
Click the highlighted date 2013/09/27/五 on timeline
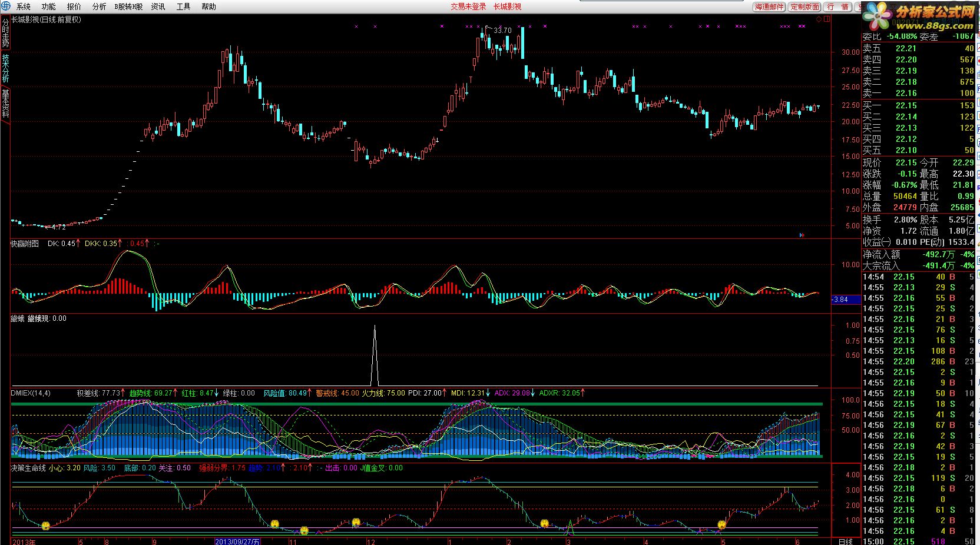(x=237, y=541)
